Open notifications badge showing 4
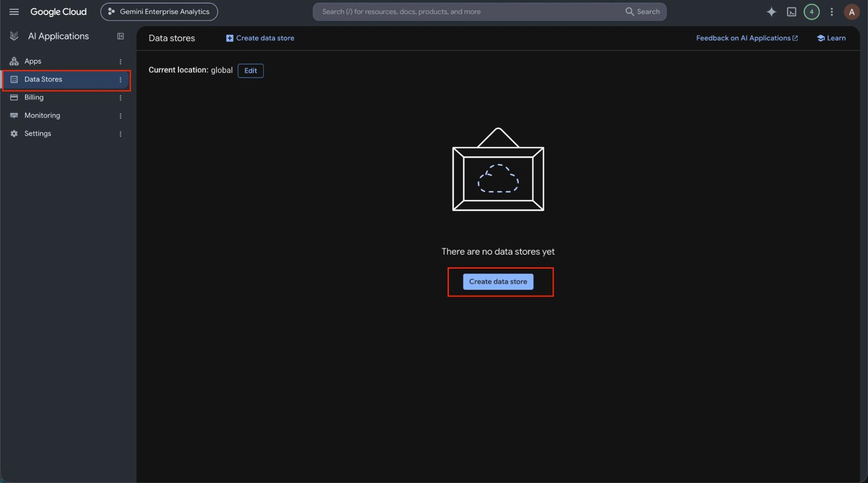Screen dimensions: 868x483 click(811, 12)
